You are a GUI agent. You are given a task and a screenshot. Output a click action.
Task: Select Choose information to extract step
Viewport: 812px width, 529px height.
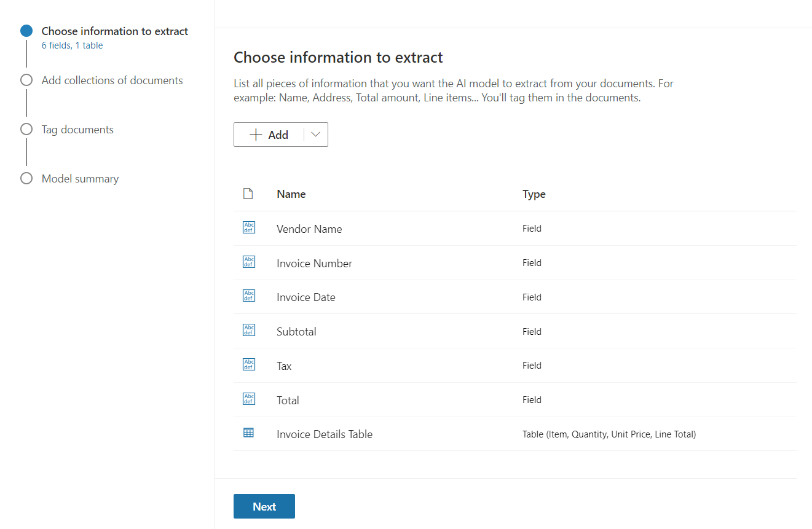(115, 31)
